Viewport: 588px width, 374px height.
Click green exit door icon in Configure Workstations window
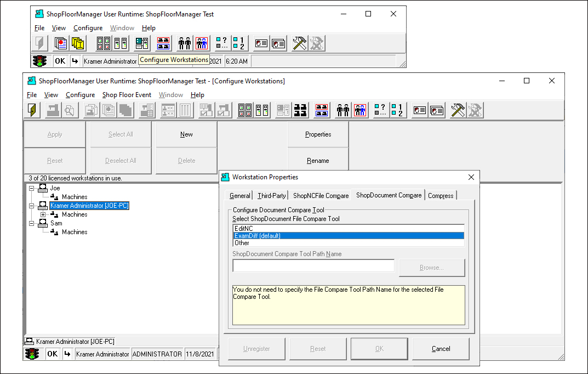(x=32, y=110)
